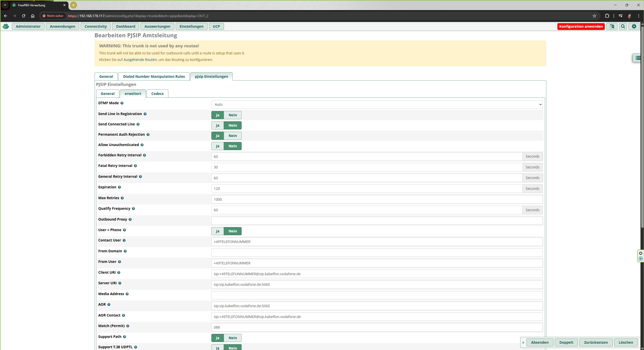Image resolution: width=644 pixels, height=350 pixels.
Task: Click the Absenden submit button
Action: pos(540,342)
